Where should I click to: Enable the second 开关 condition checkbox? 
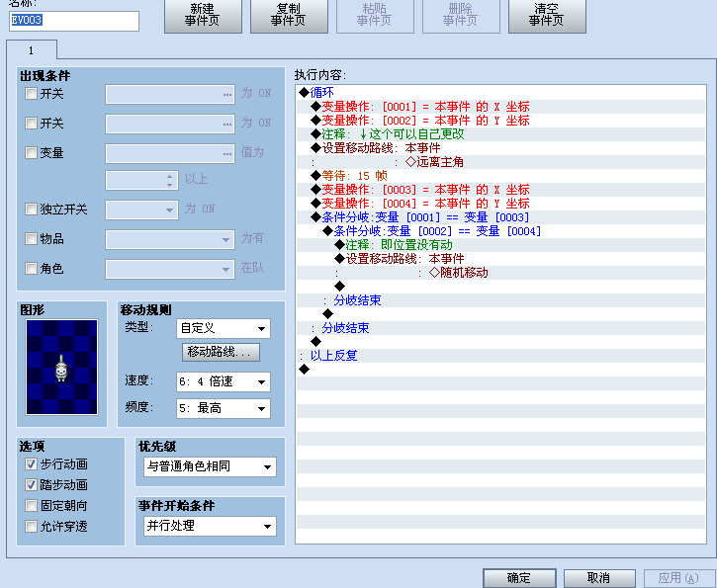(31, 123)
